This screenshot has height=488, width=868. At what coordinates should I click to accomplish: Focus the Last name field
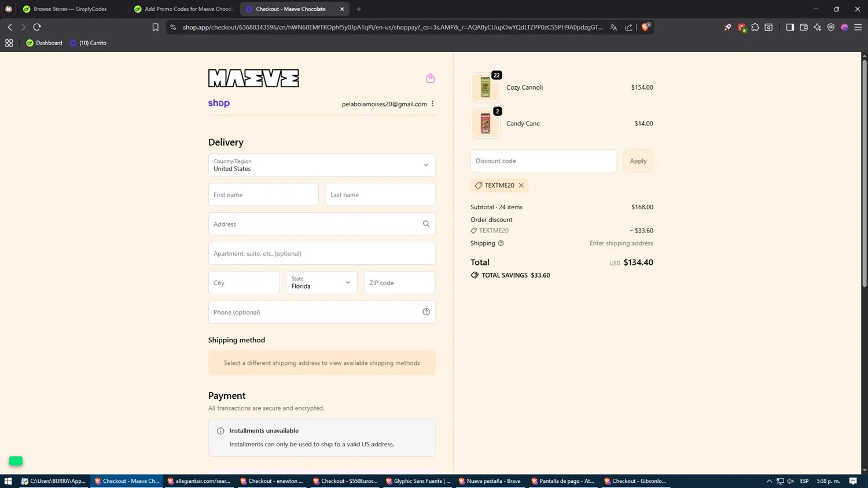(380, 195)
